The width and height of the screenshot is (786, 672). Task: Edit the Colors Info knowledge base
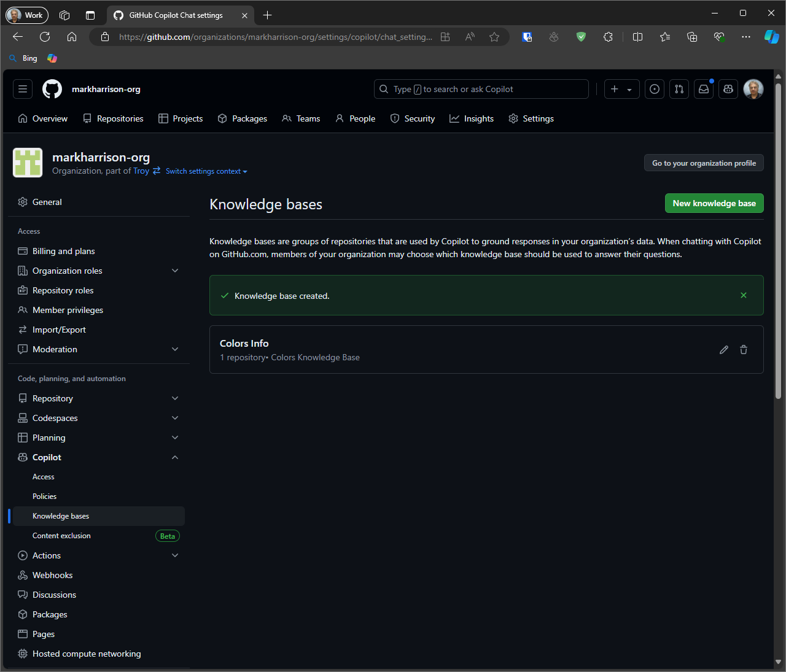724,350
